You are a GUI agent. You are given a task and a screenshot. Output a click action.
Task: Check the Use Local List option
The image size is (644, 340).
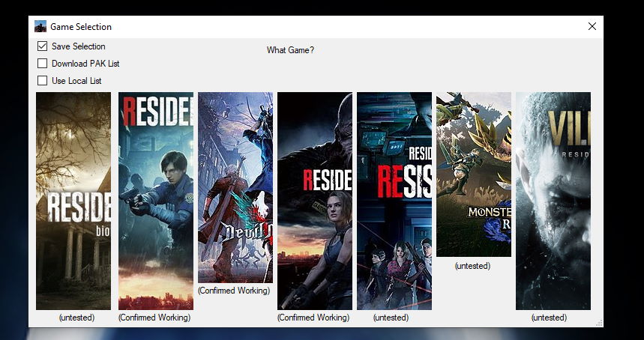point(43,81)
